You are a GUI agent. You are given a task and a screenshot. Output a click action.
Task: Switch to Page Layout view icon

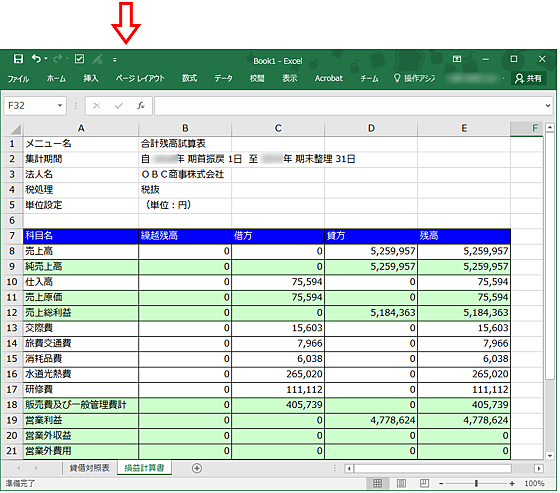(x=401, y=483)
